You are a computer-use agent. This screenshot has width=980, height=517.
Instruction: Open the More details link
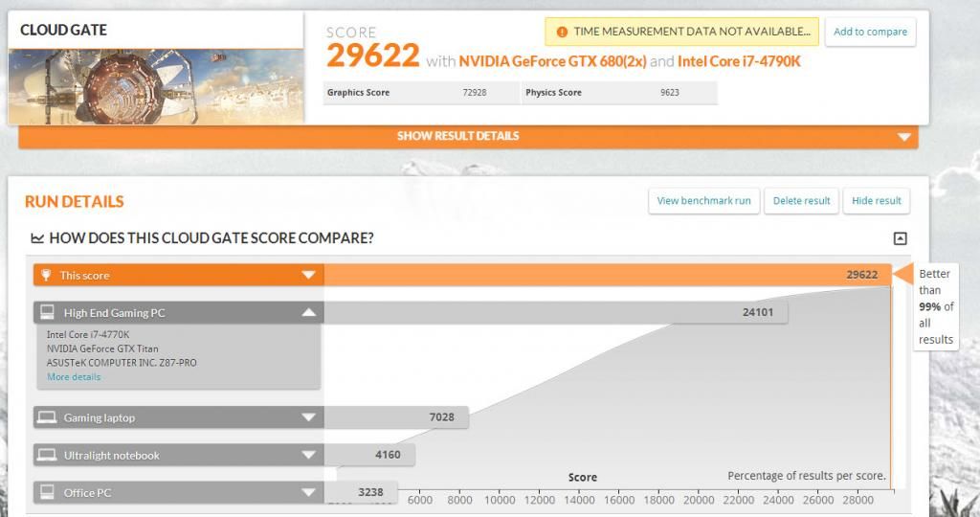pos(74,377)
